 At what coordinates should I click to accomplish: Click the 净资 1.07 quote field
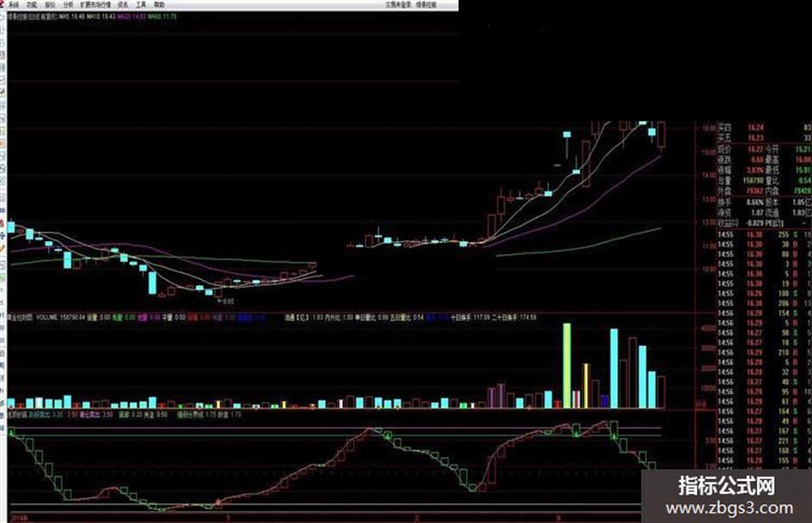pyautogui.click(x=741, y=212)
